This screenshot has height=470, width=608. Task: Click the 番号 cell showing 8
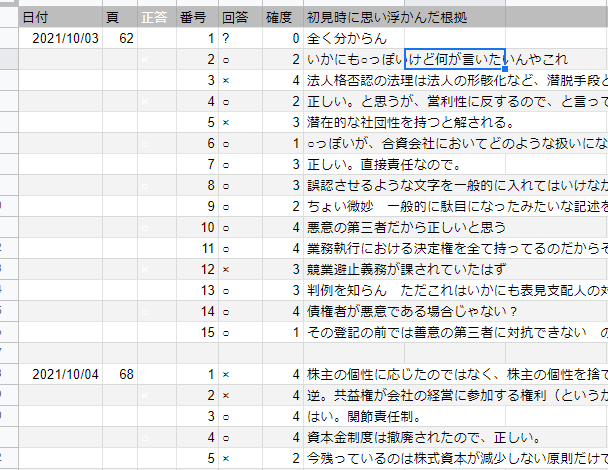click(197, 185)
